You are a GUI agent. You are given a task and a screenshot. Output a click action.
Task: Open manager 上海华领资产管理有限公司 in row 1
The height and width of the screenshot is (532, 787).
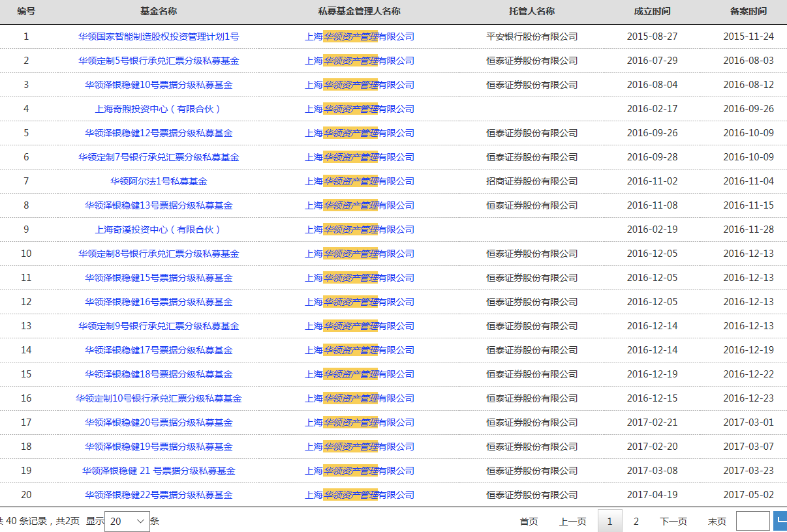point(360,37)
